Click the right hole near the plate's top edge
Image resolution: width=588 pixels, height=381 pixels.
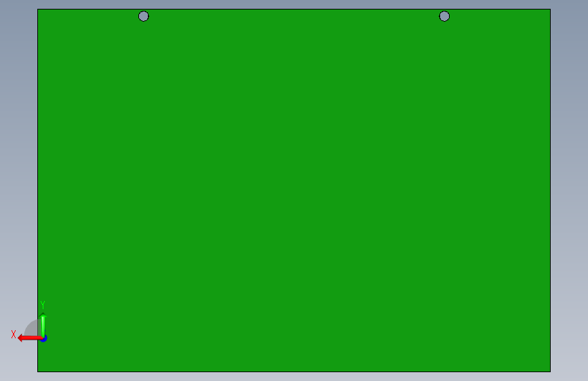tap(444, 16)
